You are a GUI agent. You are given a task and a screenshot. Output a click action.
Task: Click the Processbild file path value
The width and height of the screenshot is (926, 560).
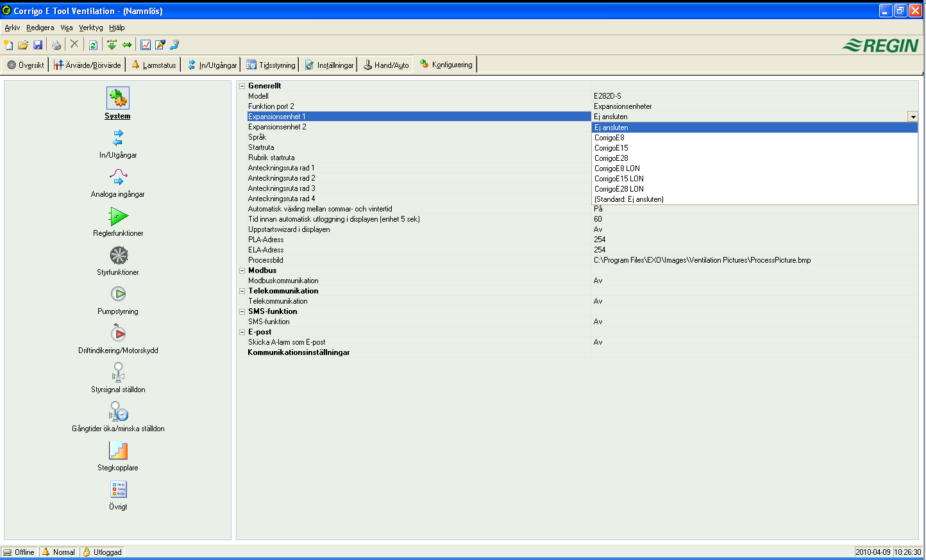pyautogui.click(x=702, y=260)
